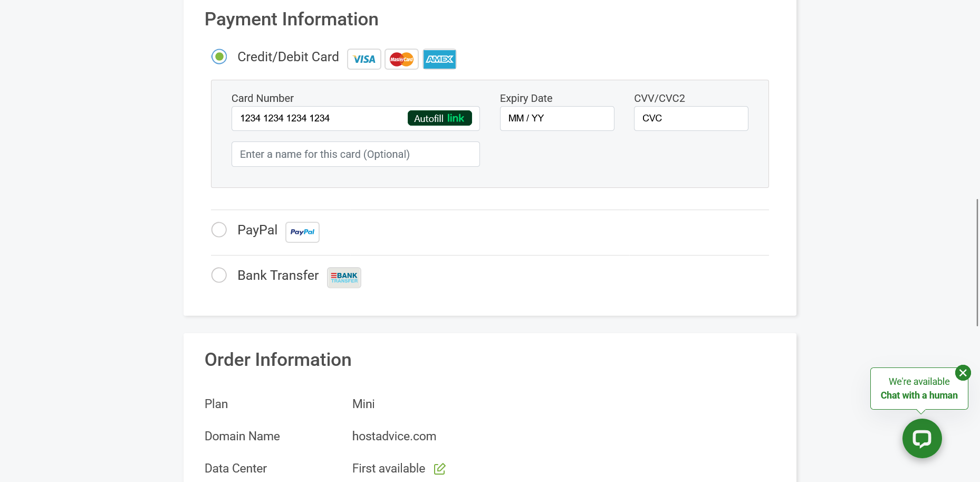Click the Plan row label
Image resolution: width=980 pixels, height=482 pixels.
coord(216,404)
